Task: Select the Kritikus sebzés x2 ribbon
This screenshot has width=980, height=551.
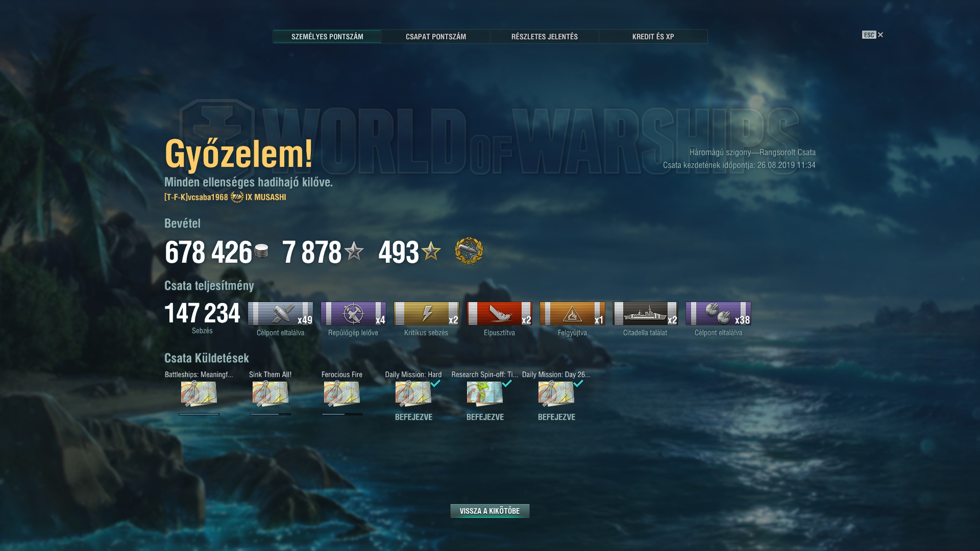Action: [x=426, y=313]
